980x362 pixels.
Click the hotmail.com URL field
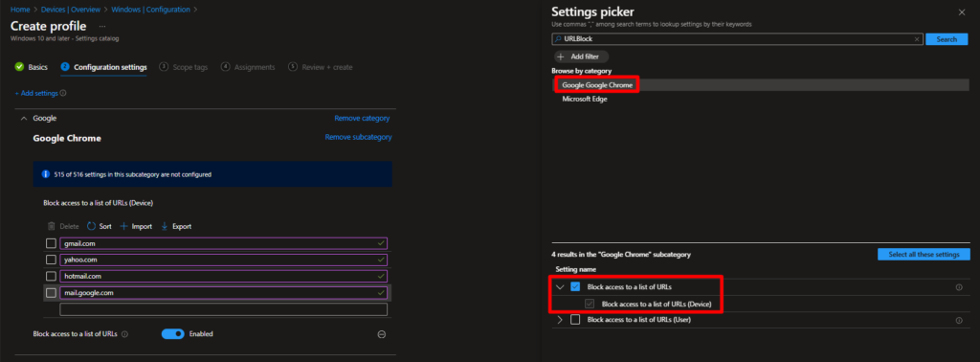pos(223,276)
